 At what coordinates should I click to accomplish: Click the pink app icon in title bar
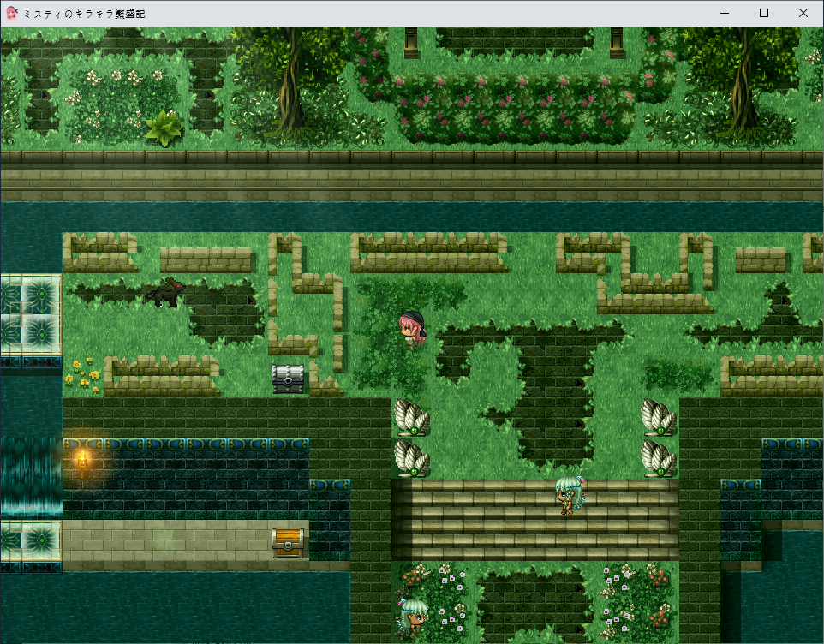(12, 13)
